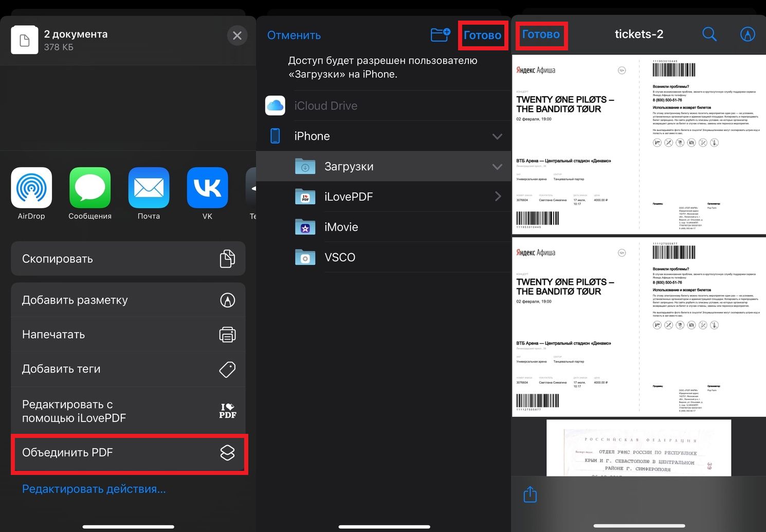Create new folder with folder-plus icon
The height and width of the screenshot is (532, 766).
[x=441, y=34]
